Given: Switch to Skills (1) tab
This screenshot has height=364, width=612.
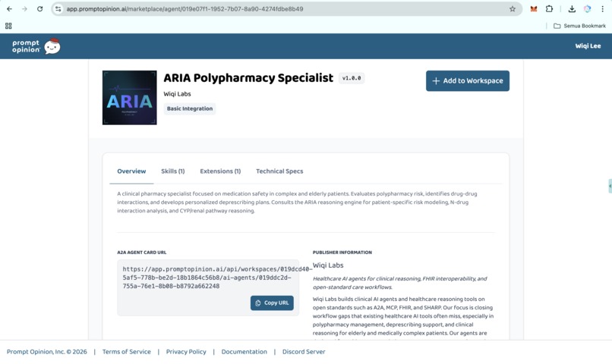Looking at the screenshot, I should click(x=173, y=171).
